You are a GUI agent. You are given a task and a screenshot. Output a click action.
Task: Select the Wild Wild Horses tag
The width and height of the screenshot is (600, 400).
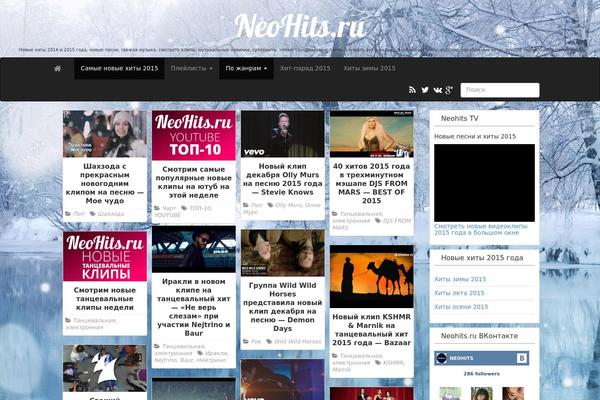(297, 341)
